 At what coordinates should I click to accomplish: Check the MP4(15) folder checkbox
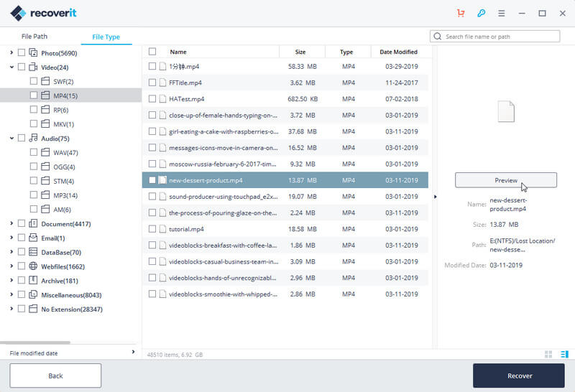click(33, 95)
